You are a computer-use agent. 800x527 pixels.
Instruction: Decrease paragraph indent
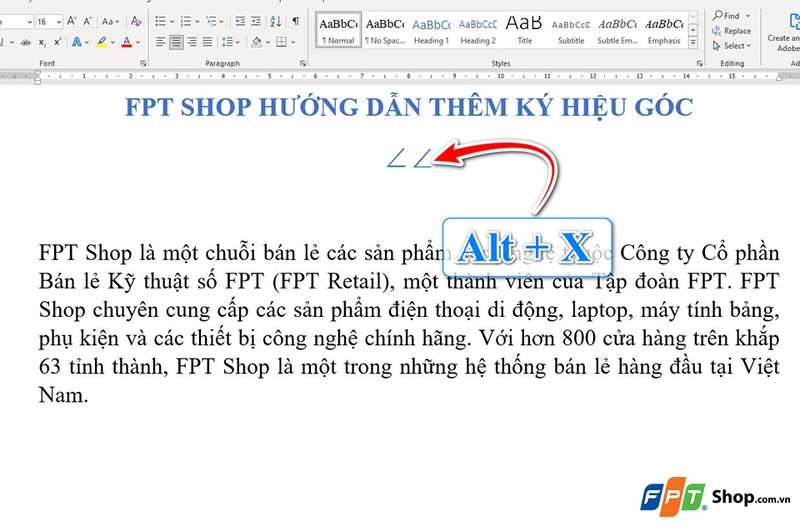(240, 21)
